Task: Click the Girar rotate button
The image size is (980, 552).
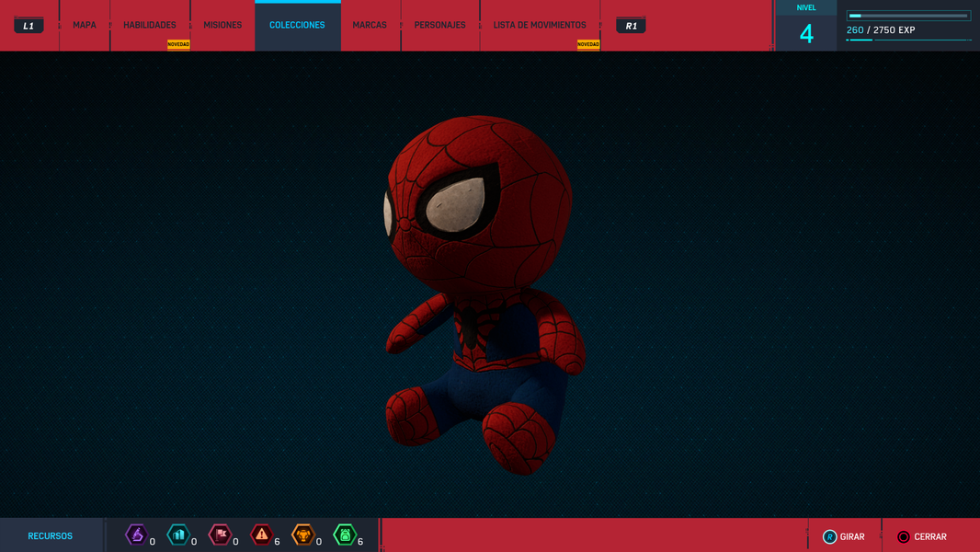Action: pyautogui.click(x=844, y=537)
